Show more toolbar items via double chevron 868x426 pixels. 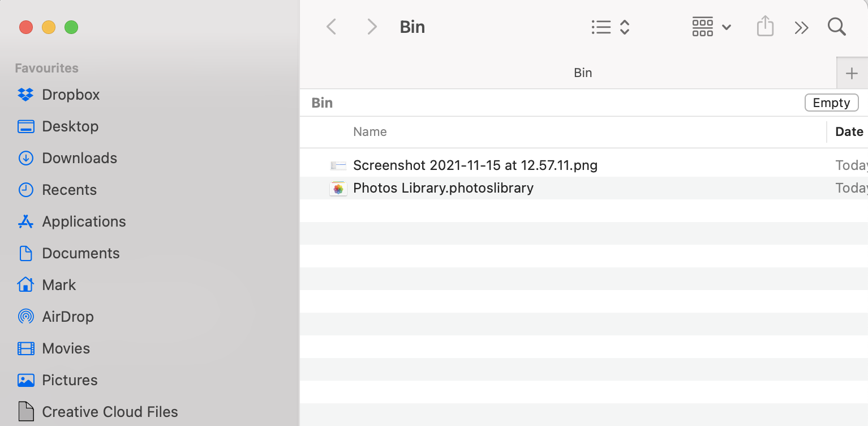[x=801, y=27]
